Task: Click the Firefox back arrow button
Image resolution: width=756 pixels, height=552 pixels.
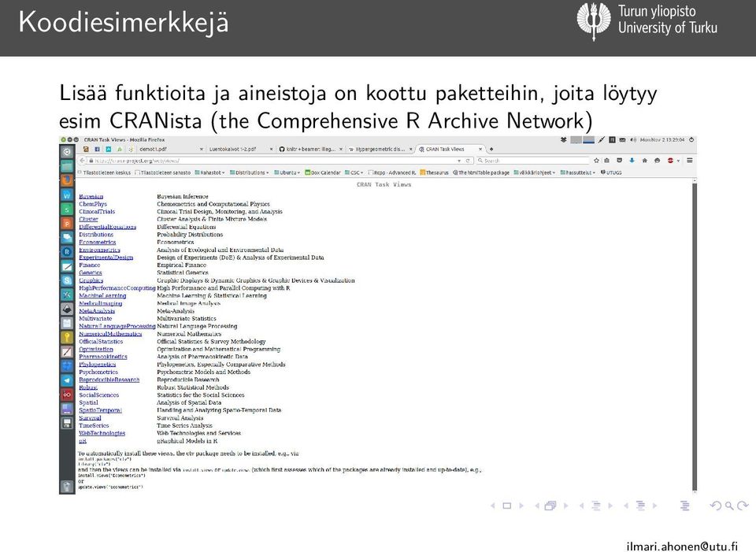Action: click(83, 161)
